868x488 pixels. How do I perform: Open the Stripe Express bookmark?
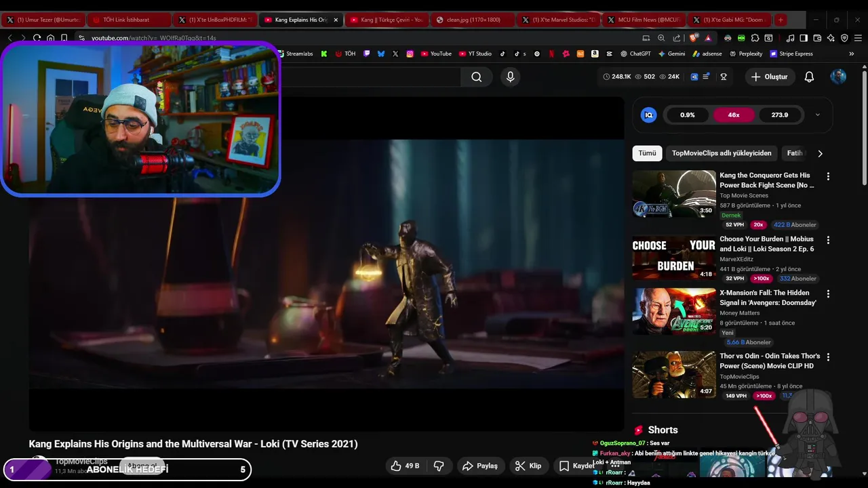791,54
